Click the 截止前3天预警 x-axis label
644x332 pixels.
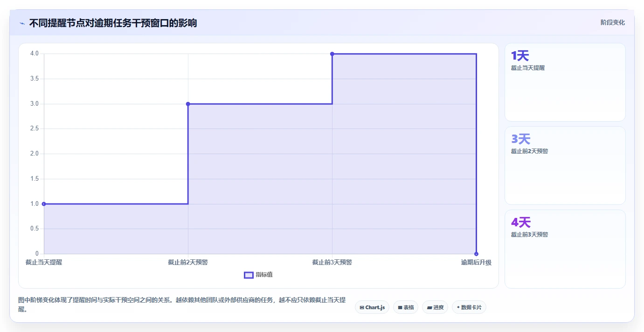click(332, 263)
